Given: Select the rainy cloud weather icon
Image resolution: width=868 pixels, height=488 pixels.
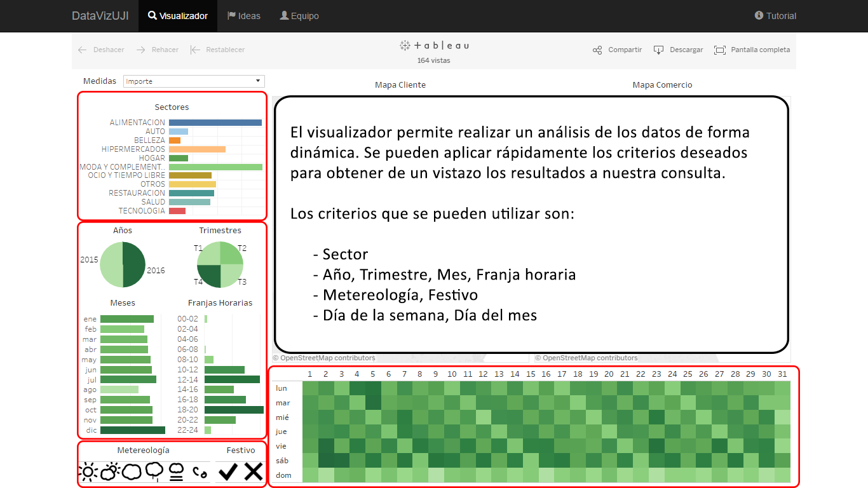Looking at the screenshot, I should click(x=154, y=471).
